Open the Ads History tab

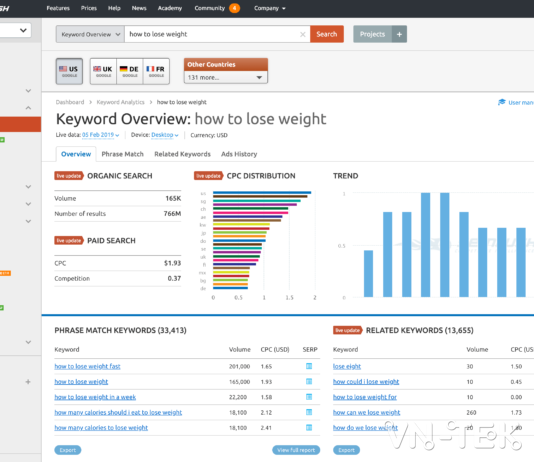pos(239,154)
